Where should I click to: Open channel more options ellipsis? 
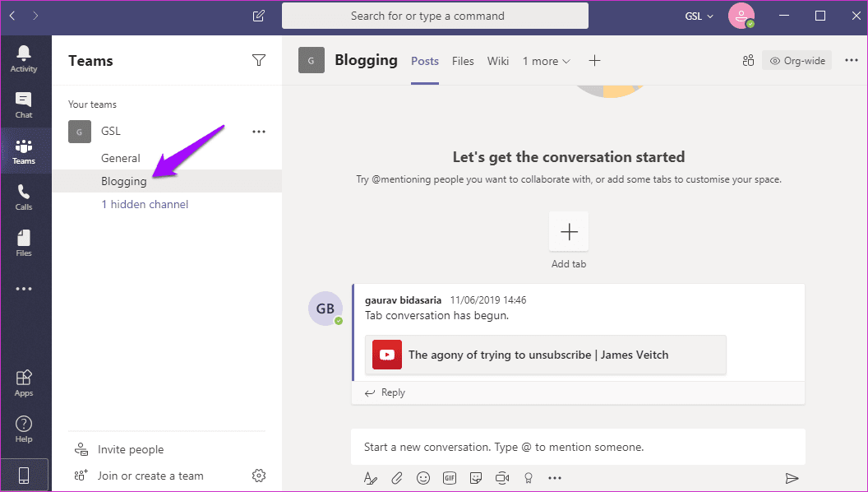(x=852, y=60)
